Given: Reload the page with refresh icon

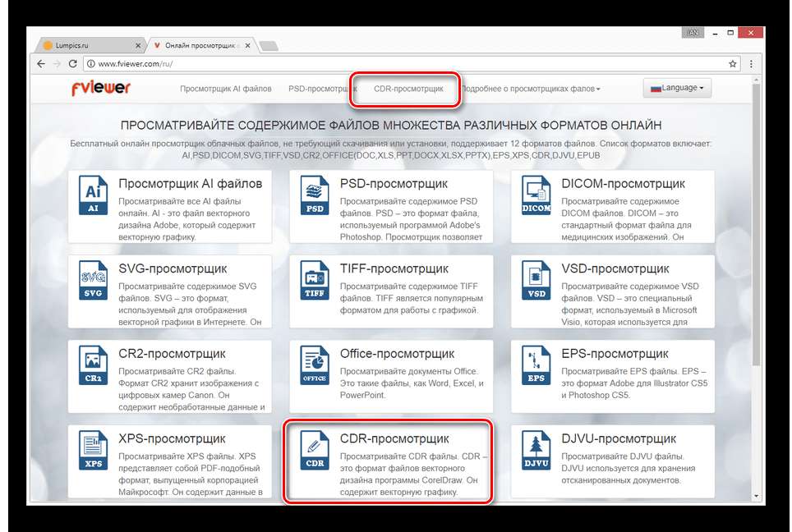Looking at the screenshot, I should click(x=73, y=63).
